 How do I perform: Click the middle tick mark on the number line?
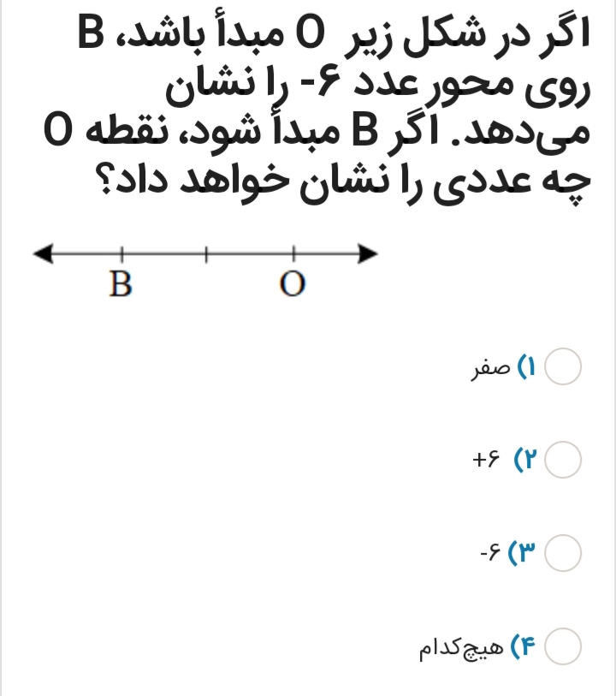208,252
